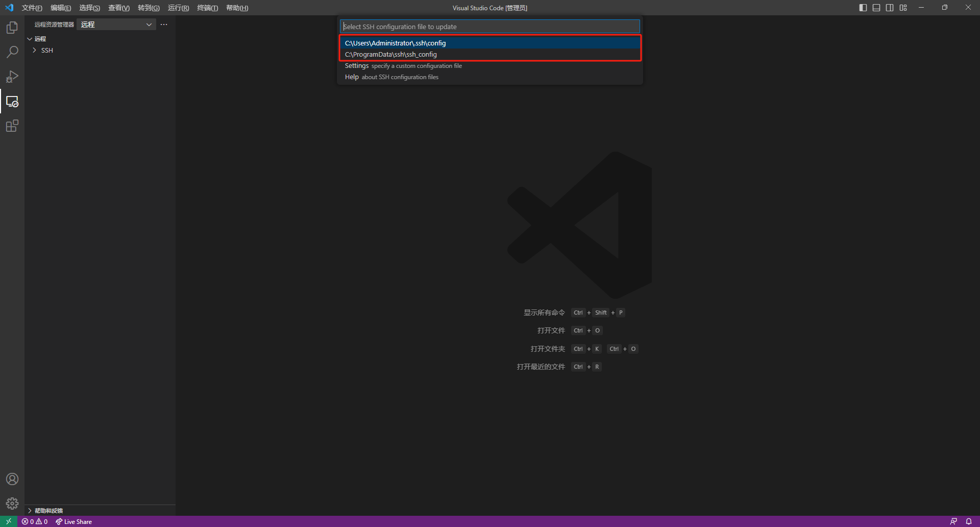Click the SSH configuration file input box

pos(489,27)
